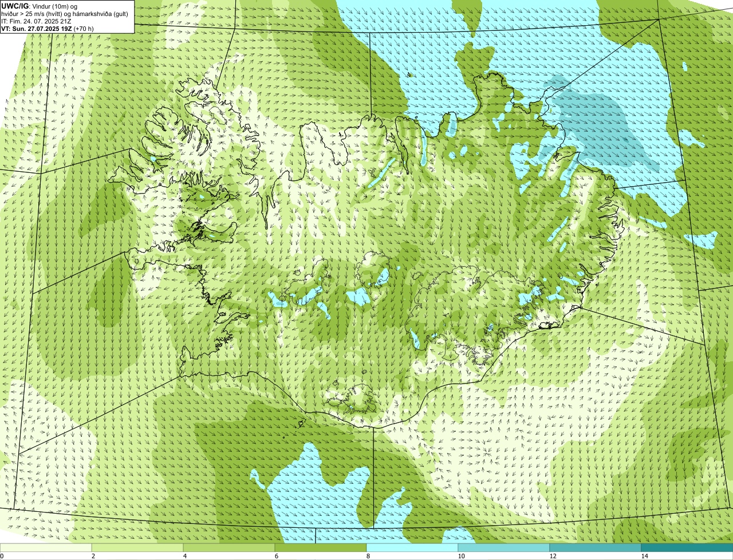This screenshot has width=733, height=560.
Task: Click the light cyan 8–10 m/s legend swatch
Action: (412, 547)
